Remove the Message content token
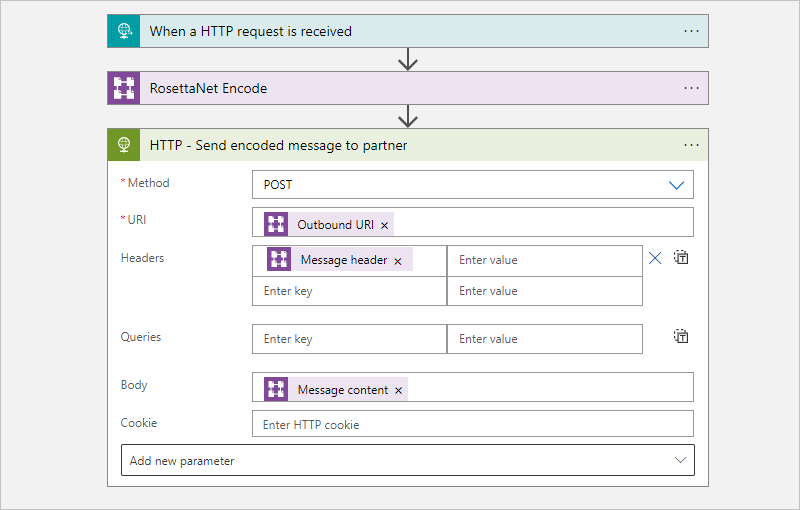Screen dimensions: 800x510 399,391
